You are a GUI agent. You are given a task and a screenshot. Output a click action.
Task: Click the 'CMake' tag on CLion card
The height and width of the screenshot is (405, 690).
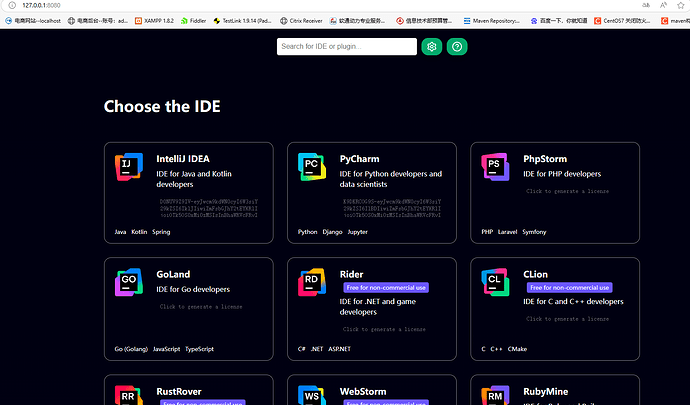(517, 349)
